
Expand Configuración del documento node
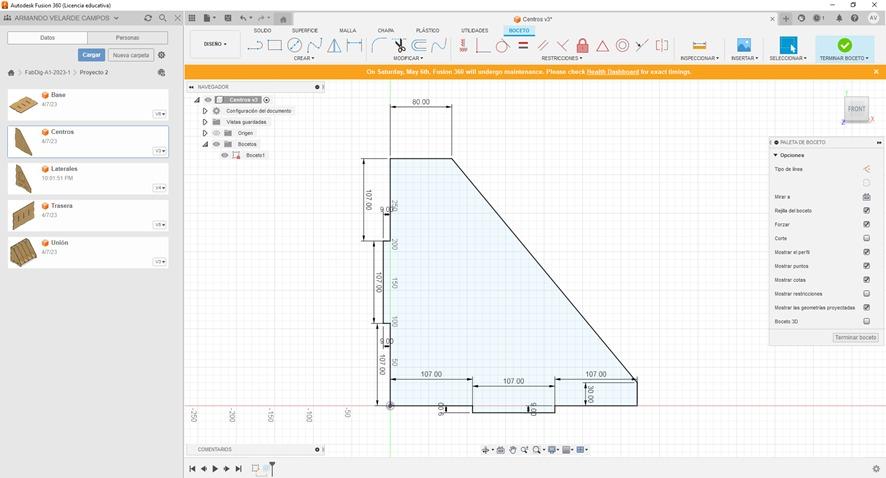(x=205, y=111)
